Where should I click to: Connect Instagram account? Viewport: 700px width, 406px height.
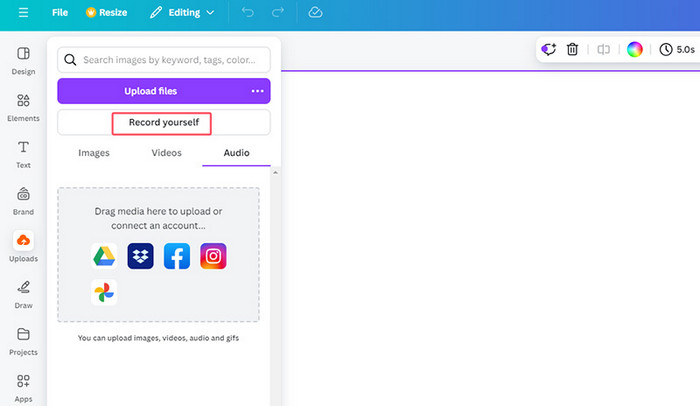pos(212,256)
